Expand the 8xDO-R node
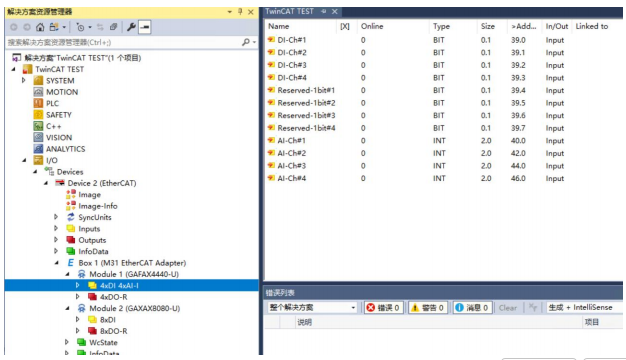The image size is (626, 360). tap(78, 331)
